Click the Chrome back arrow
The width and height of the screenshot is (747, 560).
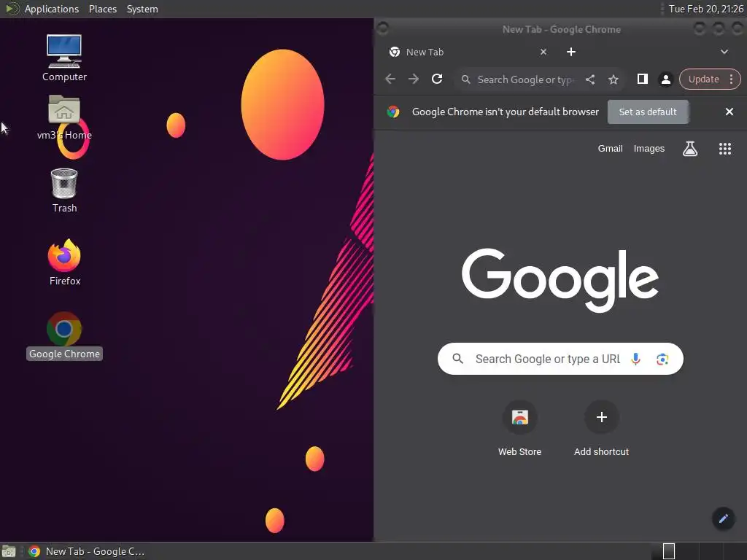click(390, 79)
